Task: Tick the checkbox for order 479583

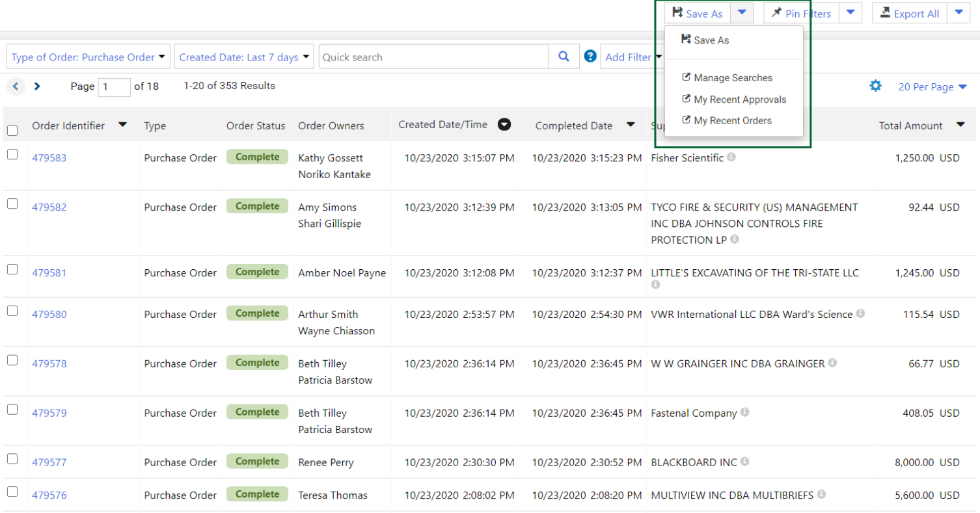Action: tap(12, 155)
